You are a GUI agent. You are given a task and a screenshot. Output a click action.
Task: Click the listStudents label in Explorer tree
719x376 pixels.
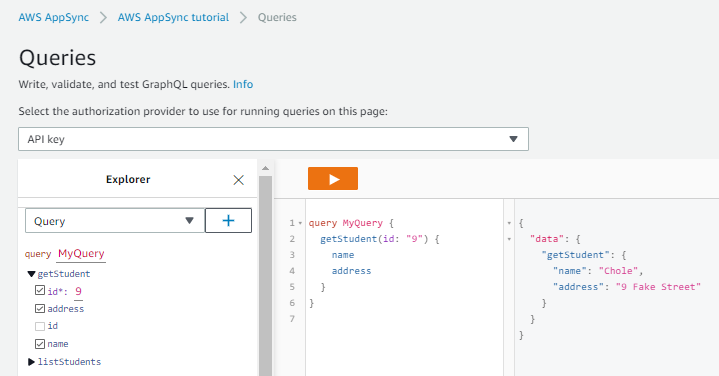69,362
